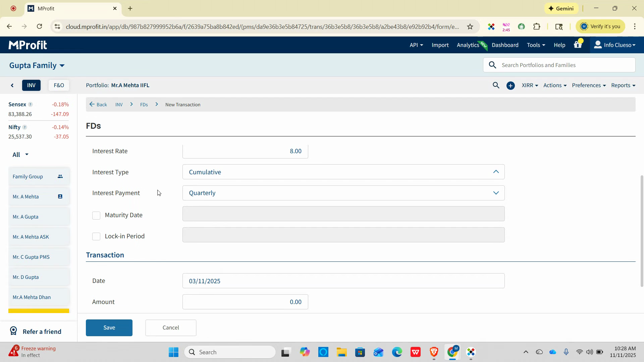Click the Family Group people icon
Screen dimensions: 644x362
[60, 176]
